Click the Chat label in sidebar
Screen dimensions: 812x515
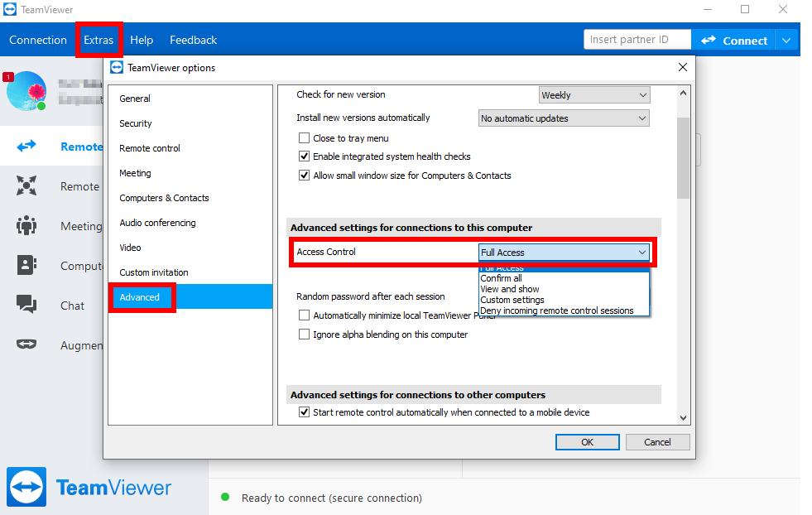pos(72,306)
